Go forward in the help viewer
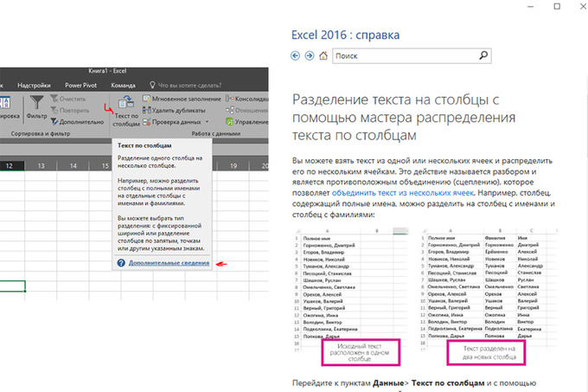Viewport: 588px width, 392px height. pyautogui.click(x=310, y=55)
